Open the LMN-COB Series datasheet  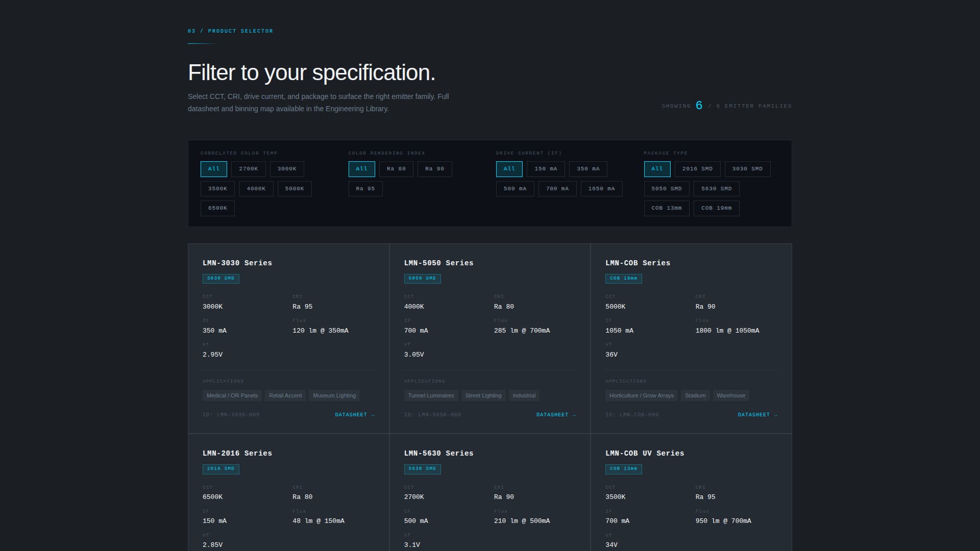click(x=757, y=414)
